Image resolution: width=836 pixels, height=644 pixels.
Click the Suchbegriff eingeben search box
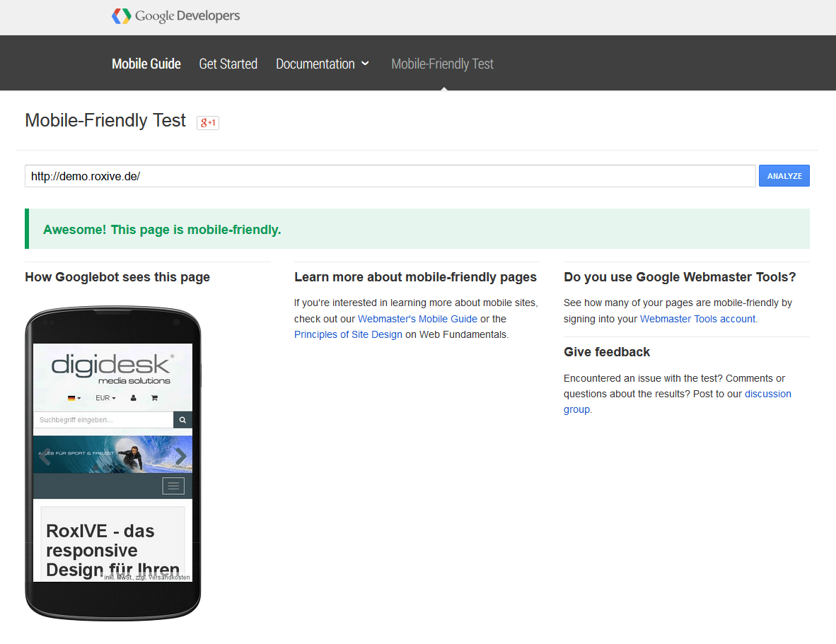(x=103, y=420)
